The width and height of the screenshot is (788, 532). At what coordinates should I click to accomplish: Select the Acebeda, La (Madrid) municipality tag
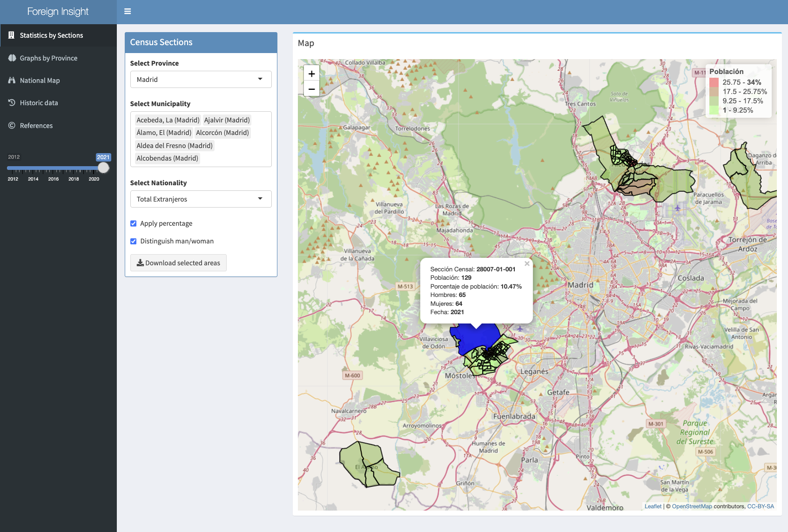[x=168, y=120]
